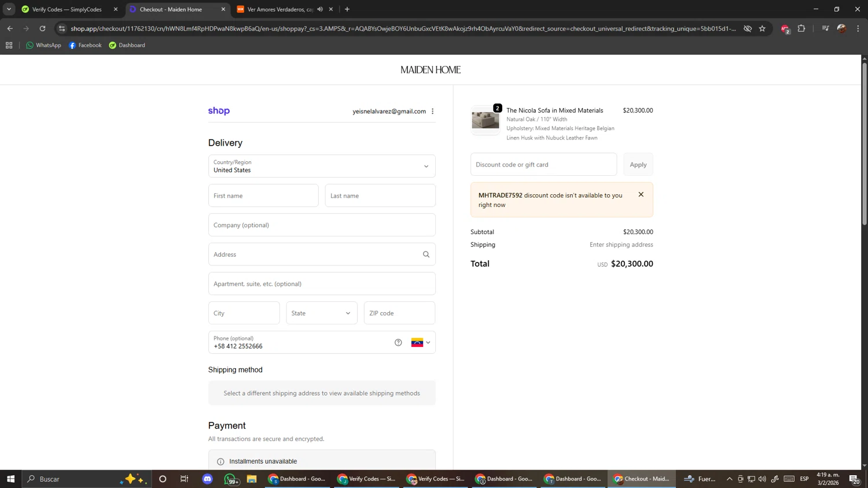Open the tab search dropdown arrow
This screenshot has height=488, width=868.
coord(9,9)
